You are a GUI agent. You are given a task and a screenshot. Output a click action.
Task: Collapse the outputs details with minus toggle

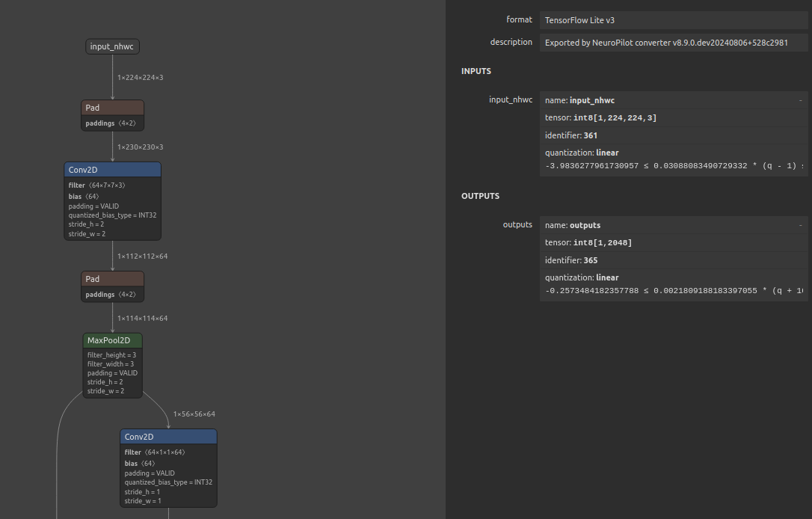click(x=800, y=225)
